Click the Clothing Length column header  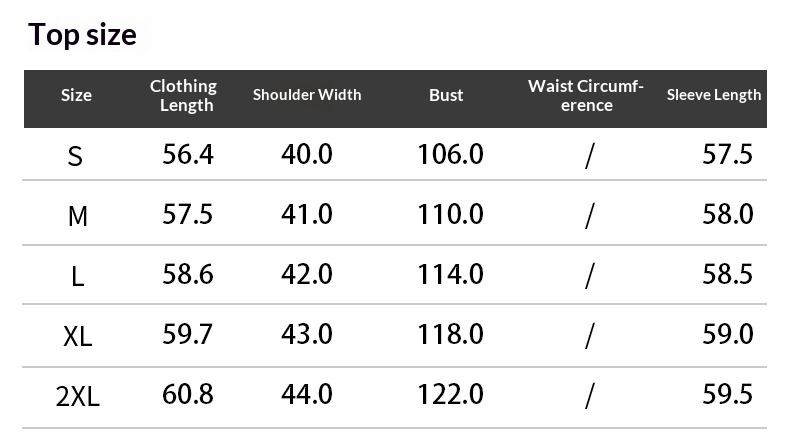184,96
